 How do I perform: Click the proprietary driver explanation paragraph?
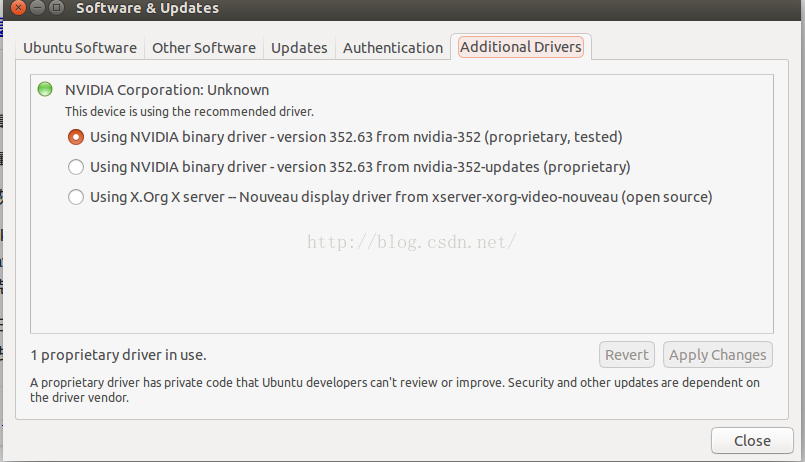(395, 390)
